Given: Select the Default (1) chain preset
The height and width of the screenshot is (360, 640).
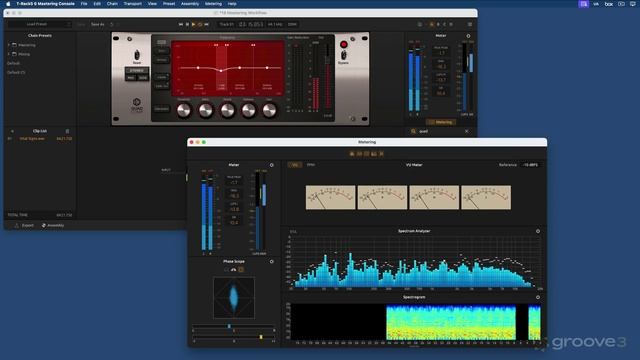Looking at the screenshot, I should coord(16,72).
